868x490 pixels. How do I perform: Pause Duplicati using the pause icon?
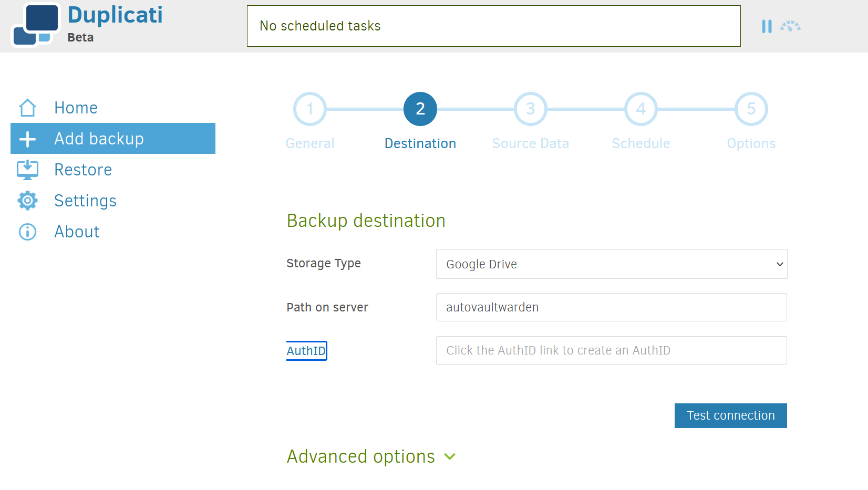click(767, 26)
